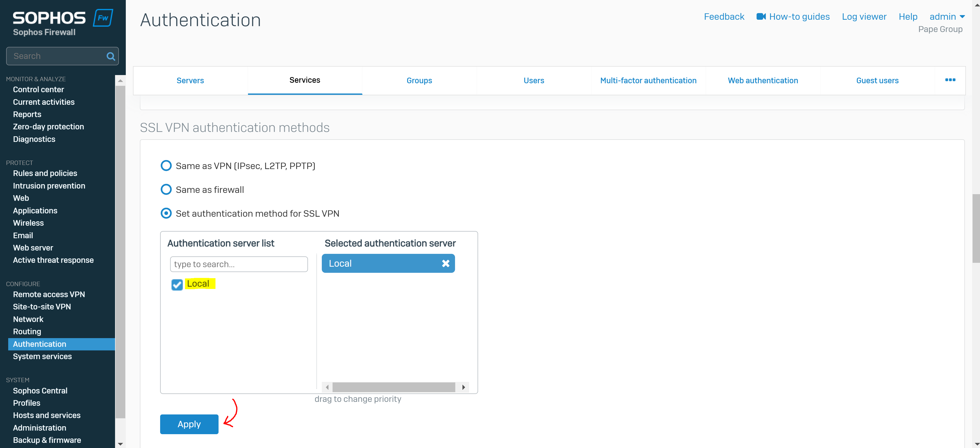
Task: Open the Web authentication tab
Action: click(763, 81)
